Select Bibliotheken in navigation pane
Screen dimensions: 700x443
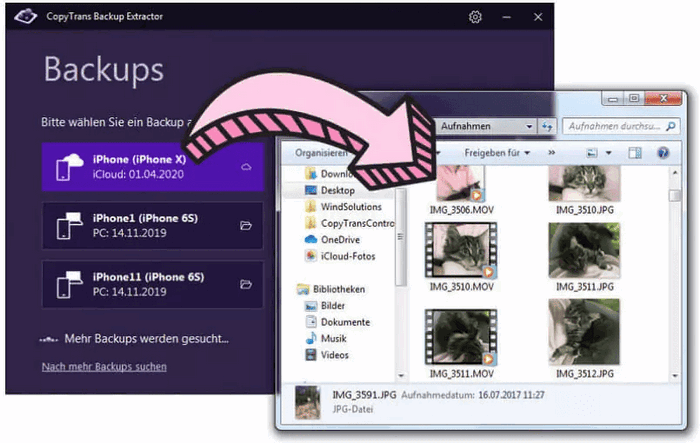tap(331, 289)
